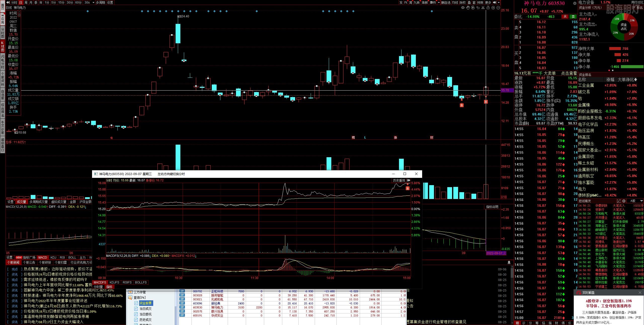Click 点击查看 link for 大卖单
The width and height of the screenshot is (644, 325).
pos(569,73)
